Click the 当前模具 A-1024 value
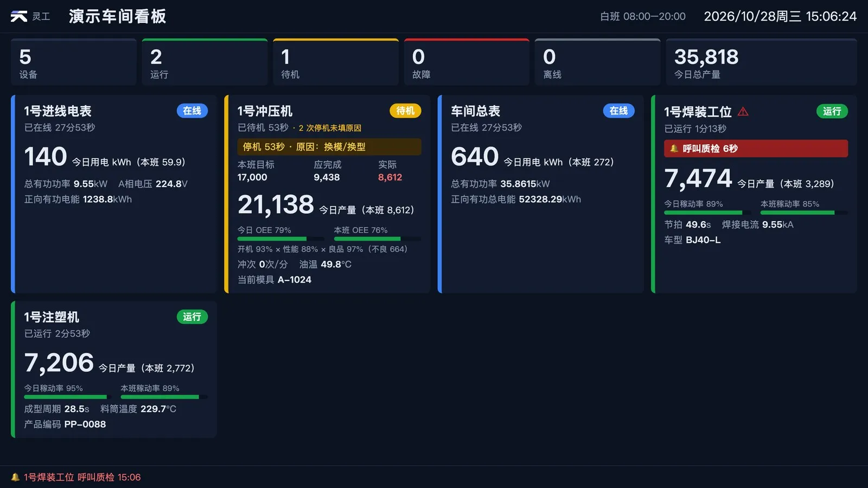The height and width of the screenshot is (488, 868). 295,280
